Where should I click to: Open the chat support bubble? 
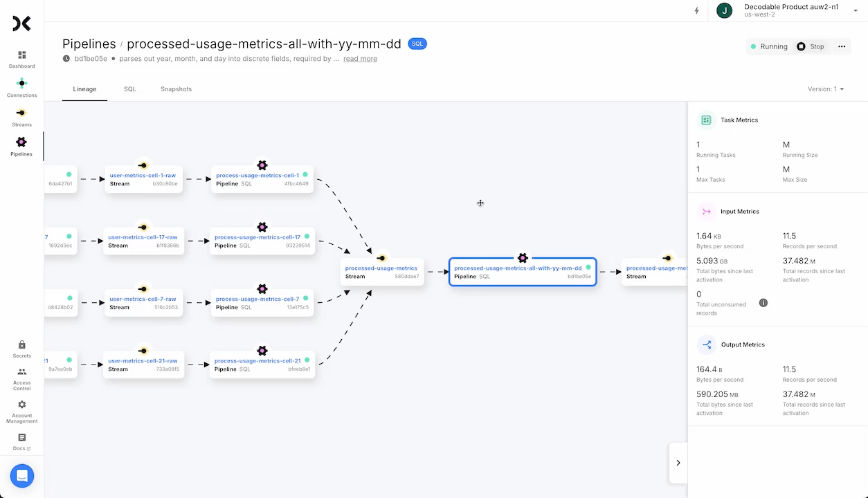coord(21,476)
